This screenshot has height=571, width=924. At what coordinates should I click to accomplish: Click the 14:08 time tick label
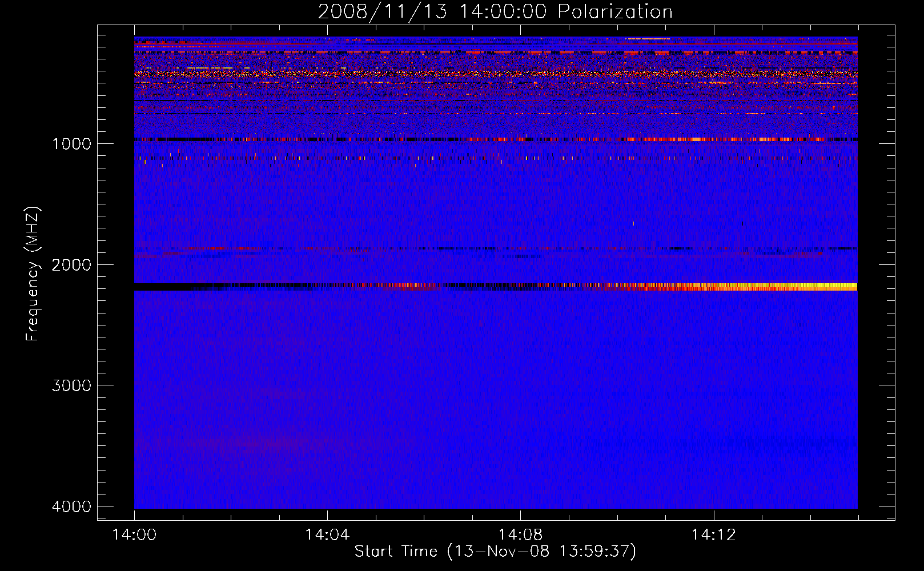(520, 534)
